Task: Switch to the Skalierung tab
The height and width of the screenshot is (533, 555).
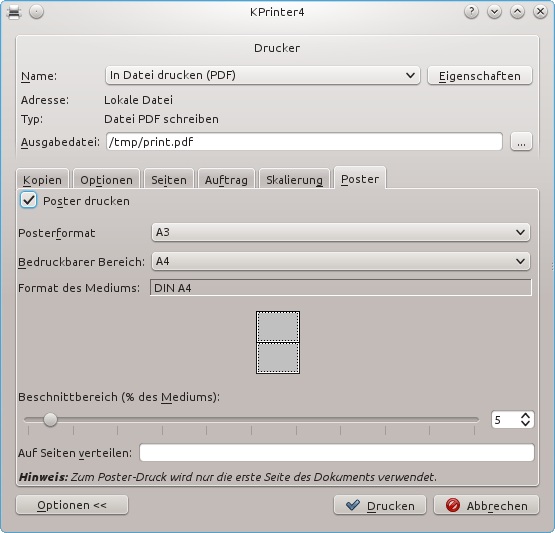Action: pyautogui.click(x=294, y=179)
